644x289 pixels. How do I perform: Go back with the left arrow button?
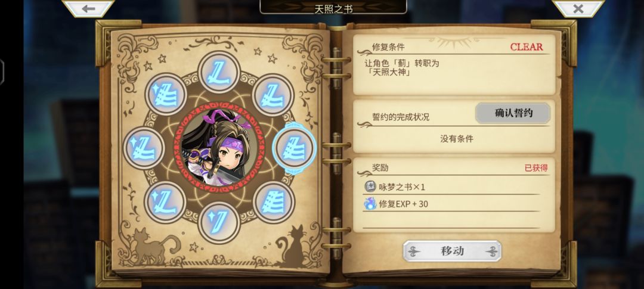(x=88, y=8)
